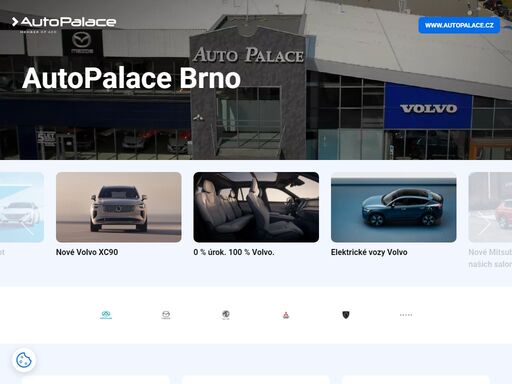Viewport: 512px width, 384px height.
Task: Click the Volvo interior seats thumbnail
Action: (x=256, y=207)
